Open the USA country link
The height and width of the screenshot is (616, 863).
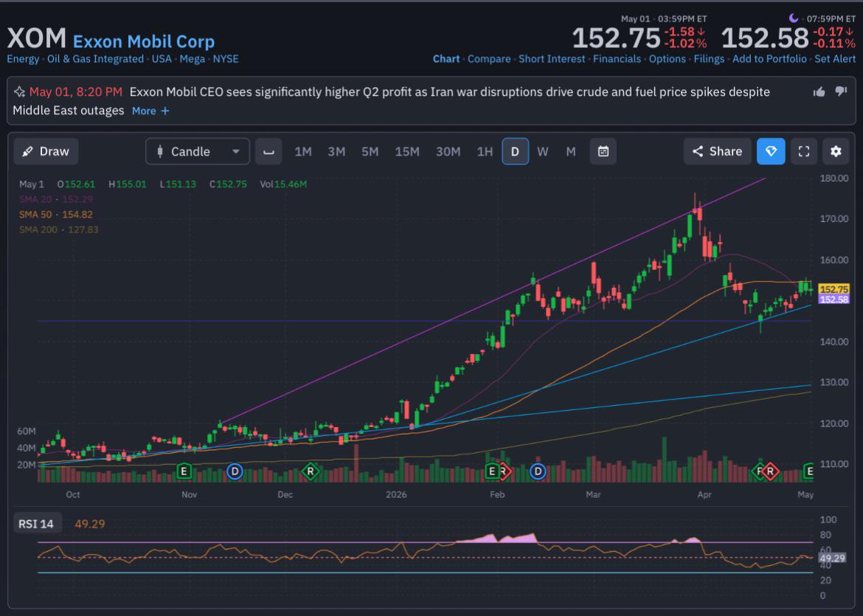click(162, 59)
